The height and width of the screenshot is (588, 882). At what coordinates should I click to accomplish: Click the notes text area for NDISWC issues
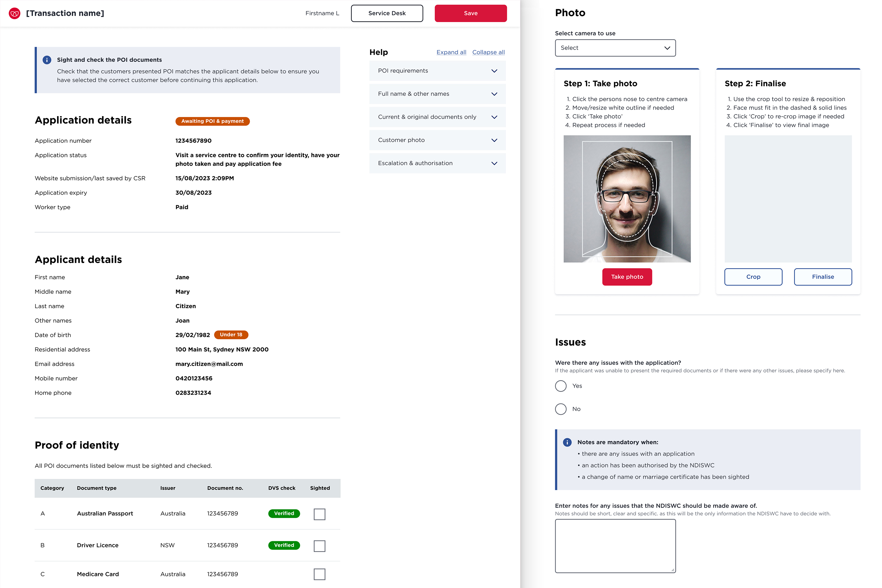click(615, 546)
